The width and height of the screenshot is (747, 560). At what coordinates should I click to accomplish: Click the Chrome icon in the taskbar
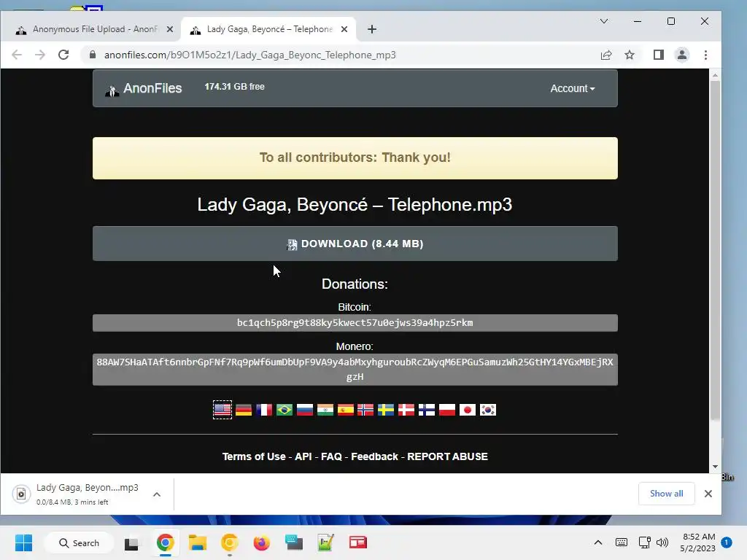166,542
